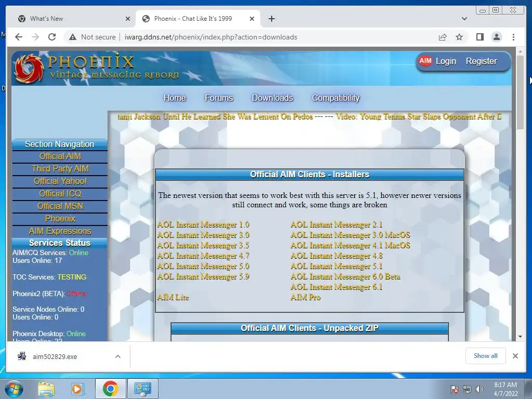Open Windows Explorer from taskbar
532x399 pixels.
[x=46, y=389]
